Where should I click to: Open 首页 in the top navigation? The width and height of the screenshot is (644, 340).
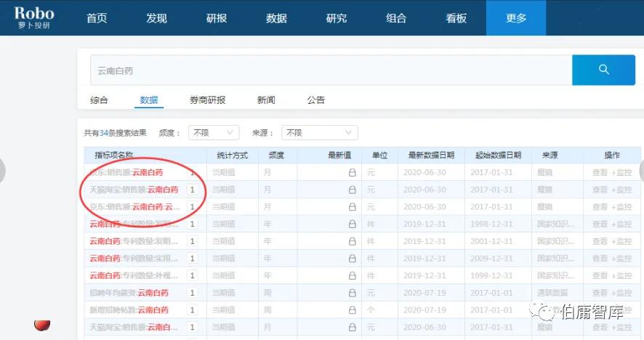[x=97, y=18]
